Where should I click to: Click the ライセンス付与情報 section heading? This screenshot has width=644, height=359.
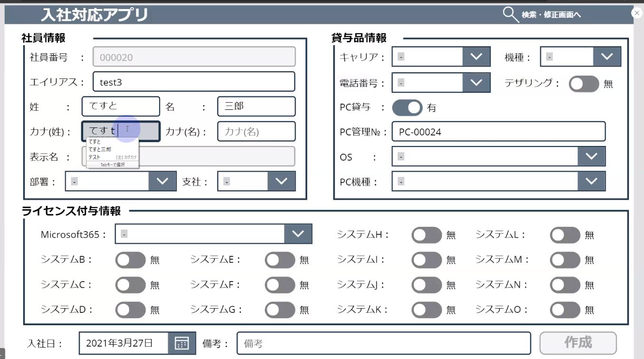[x=71, y=211]
